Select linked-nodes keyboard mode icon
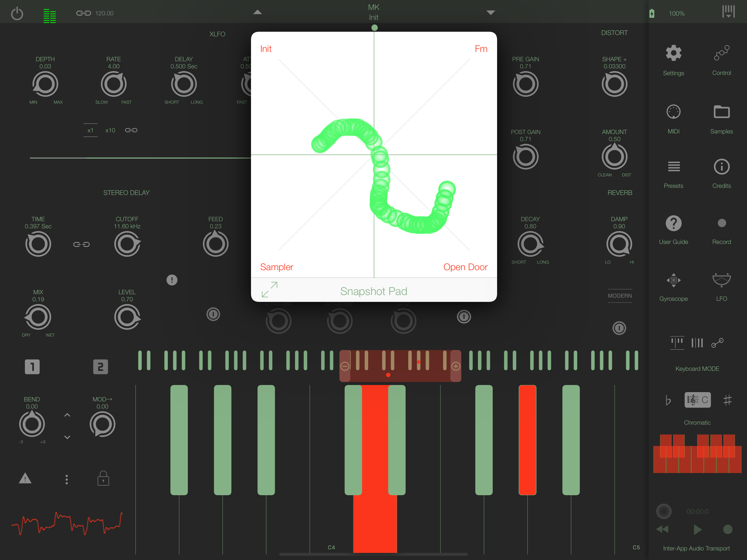The height and width of the screenshot is (560, 747). [717, 343]
